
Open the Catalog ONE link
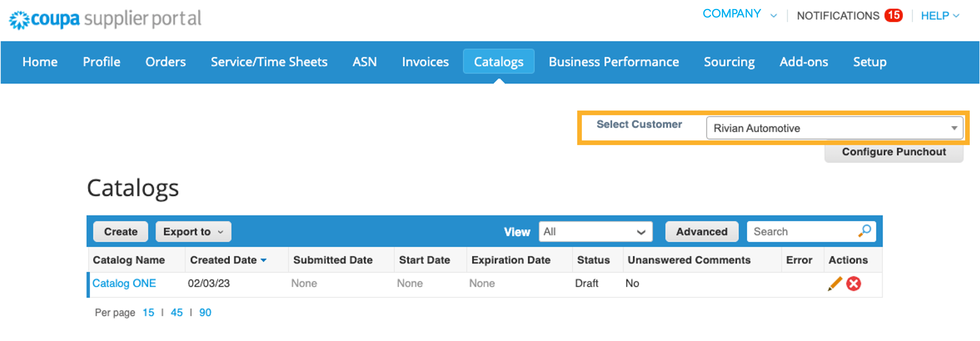(x=124, y=283)
